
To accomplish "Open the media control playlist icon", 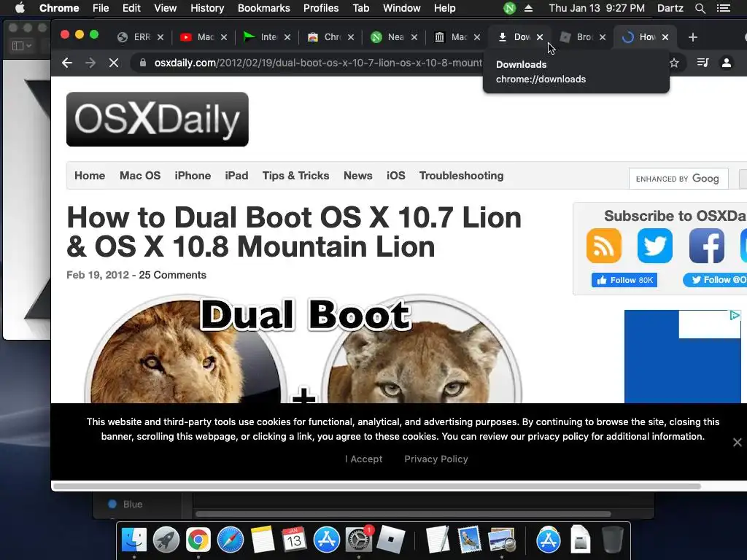I will 703,63.
